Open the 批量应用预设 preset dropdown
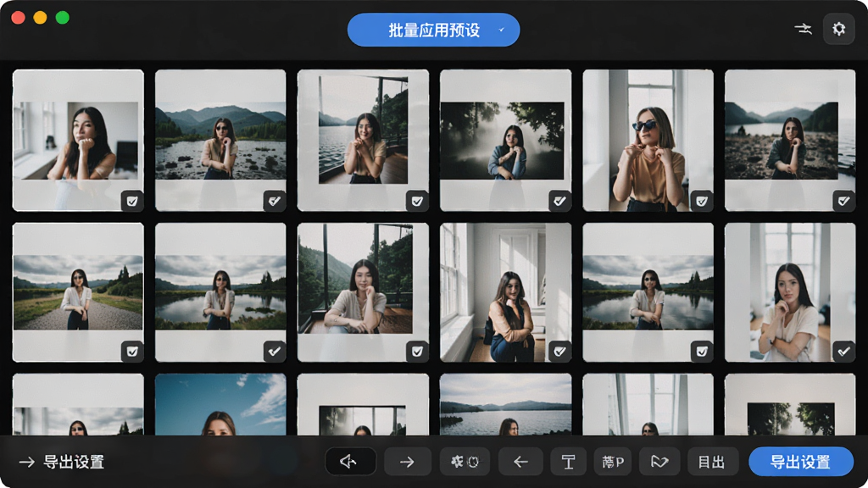 click(433, 30)
